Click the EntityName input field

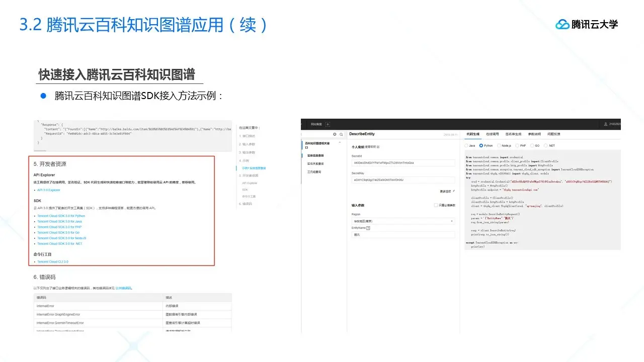(x=403, y=235)
